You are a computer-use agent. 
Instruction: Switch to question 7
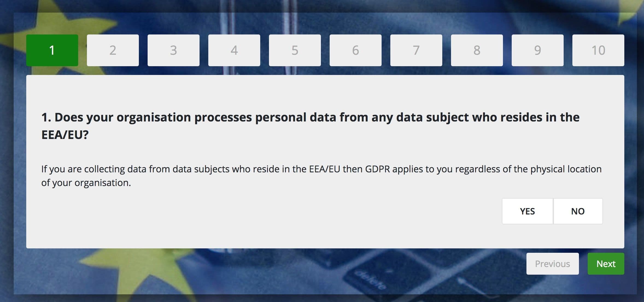coord(416,50)
